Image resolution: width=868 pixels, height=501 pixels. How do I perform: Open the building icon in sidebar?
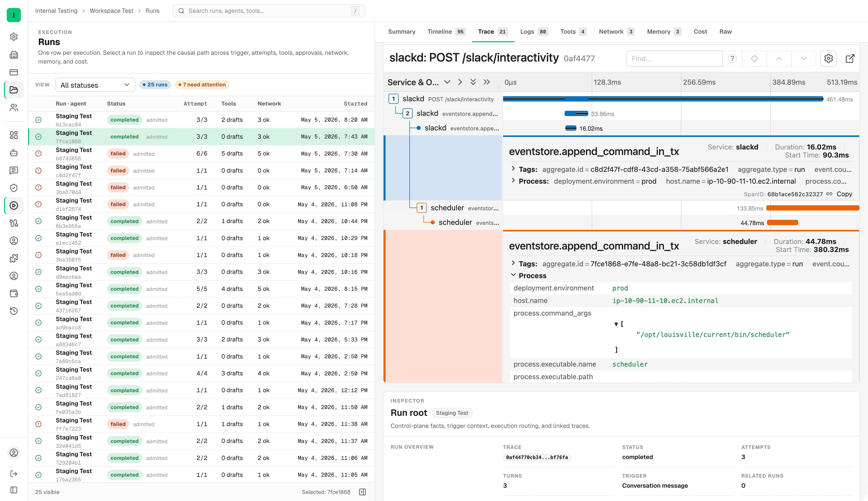[14, 55]
